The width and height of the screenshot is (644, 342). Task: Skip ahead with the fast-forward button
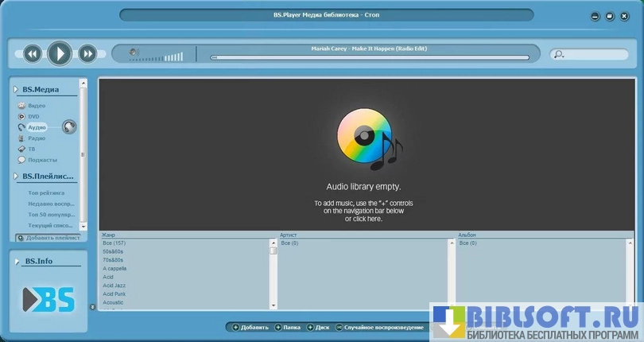click(87, 54)
